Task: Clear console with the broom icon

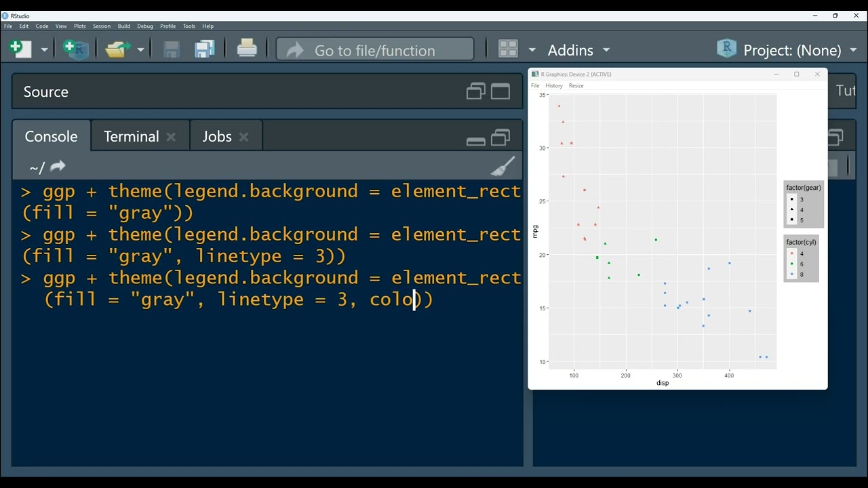Action: 502,166
